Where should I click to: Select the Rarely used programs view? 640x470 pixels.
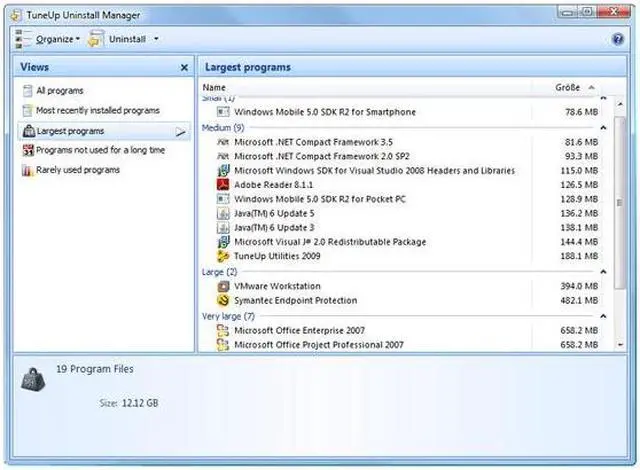click(x=78, y=170)
